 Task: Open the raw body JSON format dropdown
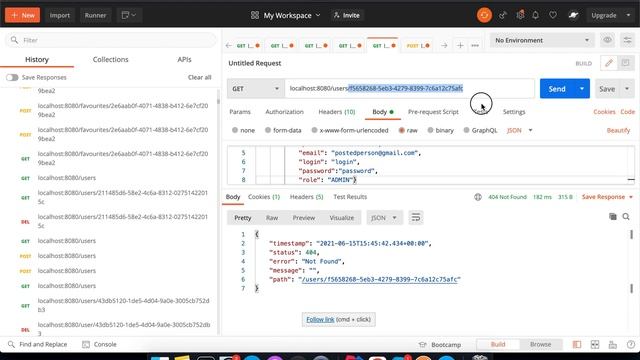520,130
